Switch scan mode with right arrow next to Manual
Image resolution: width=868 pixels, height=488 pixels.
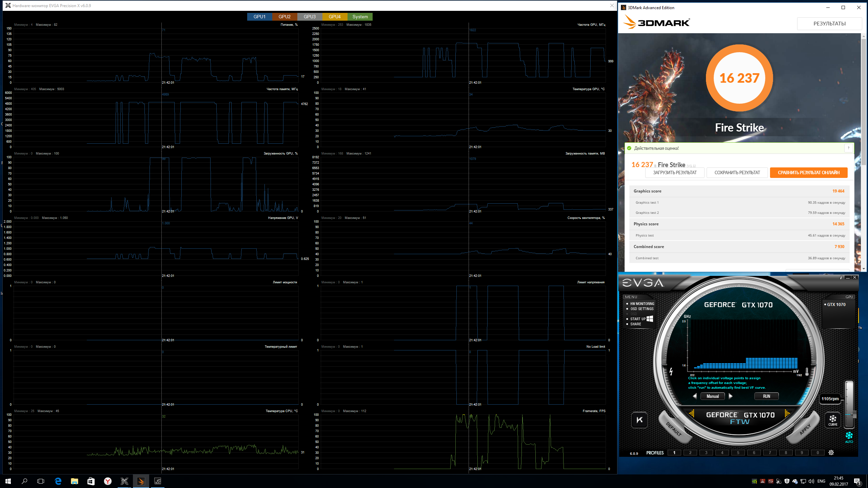[x=731, y=396]
